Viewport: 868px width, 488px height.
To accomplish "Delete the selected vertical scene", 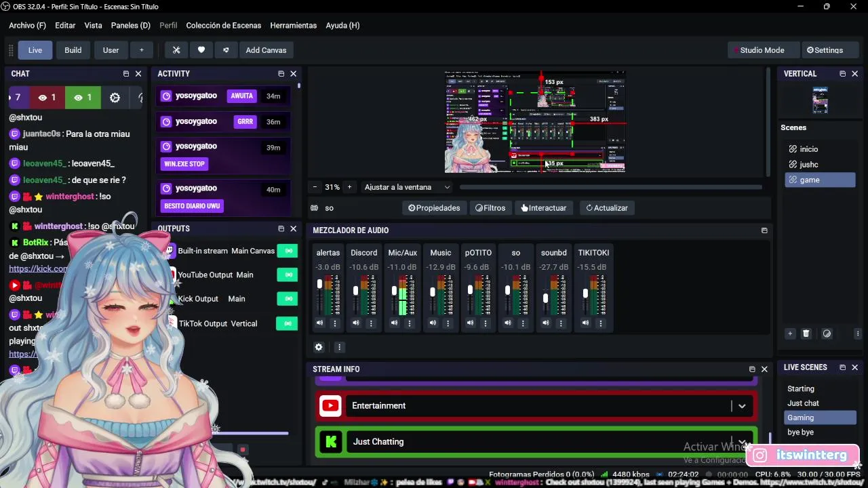I will pos(806,333).
